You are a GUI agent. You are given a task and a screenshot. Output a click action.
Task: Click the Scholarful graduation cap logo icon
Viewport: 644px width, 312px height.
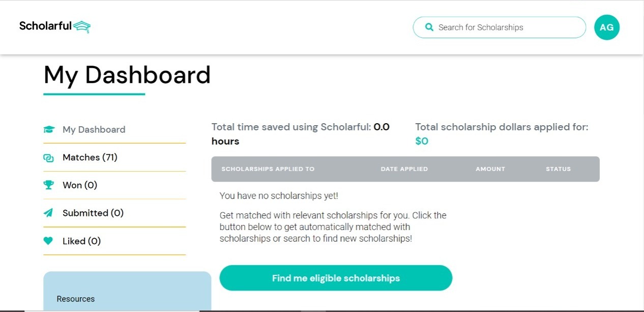point(82,26)
